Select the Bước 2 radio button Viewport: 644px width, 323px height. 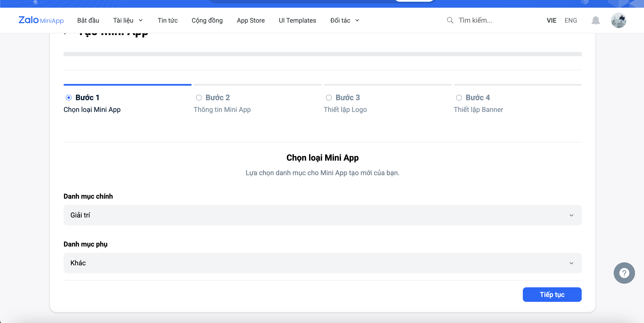(199, 98)
